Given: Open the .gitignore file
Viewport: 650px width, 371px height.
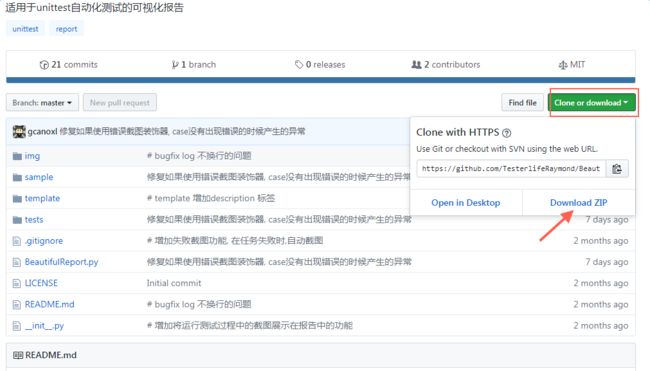Looking at the screenshot, I should tap(44, 241).
